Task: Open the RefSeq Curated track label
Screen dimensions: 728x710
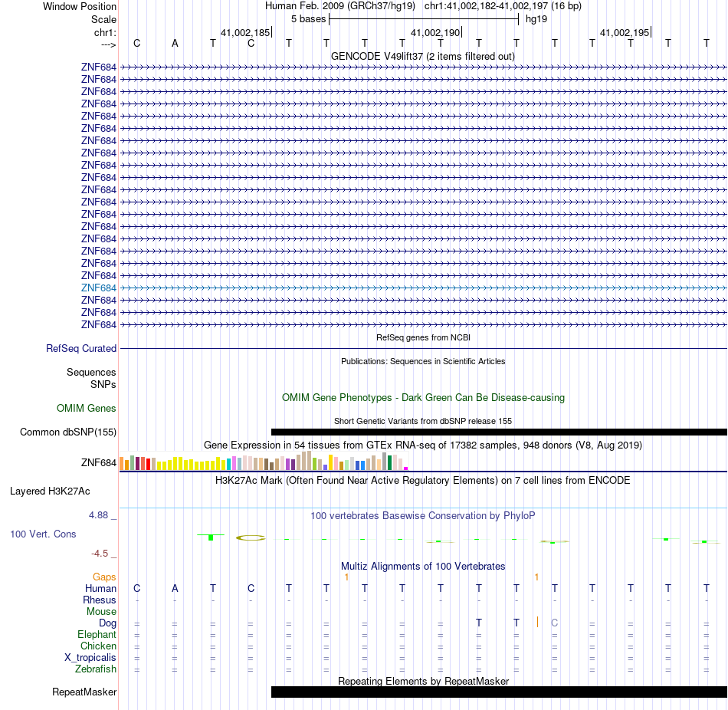Action: tap(81, 349)
